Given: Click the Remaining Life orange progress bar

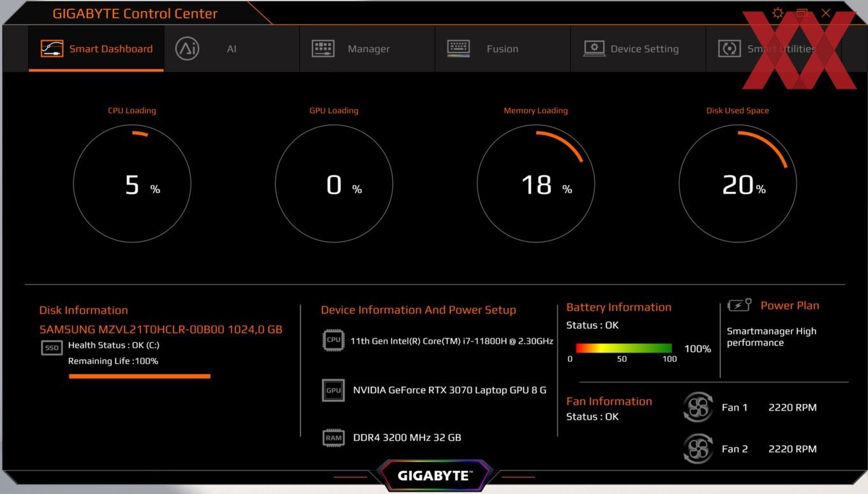Looking at the screenshot, I should point(140,377).
